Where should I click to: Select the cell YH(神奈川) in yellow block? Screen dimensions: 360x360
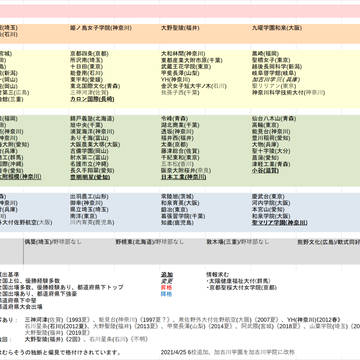click(x=176, y=80)
